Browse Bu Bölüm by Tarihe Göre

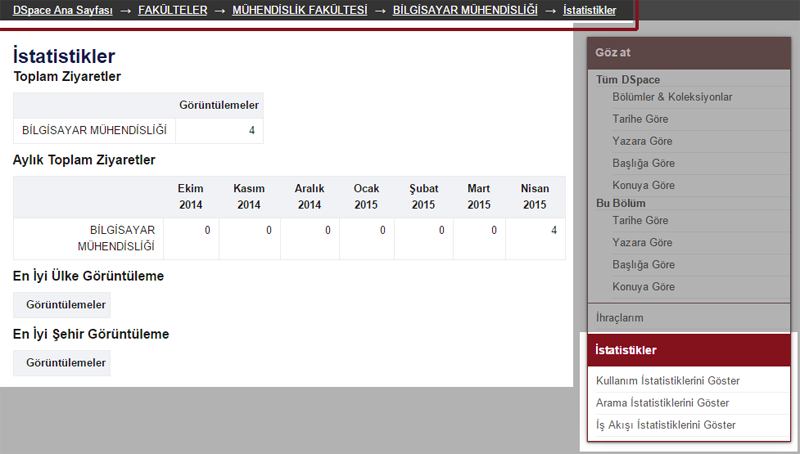(x=640, y=220)
